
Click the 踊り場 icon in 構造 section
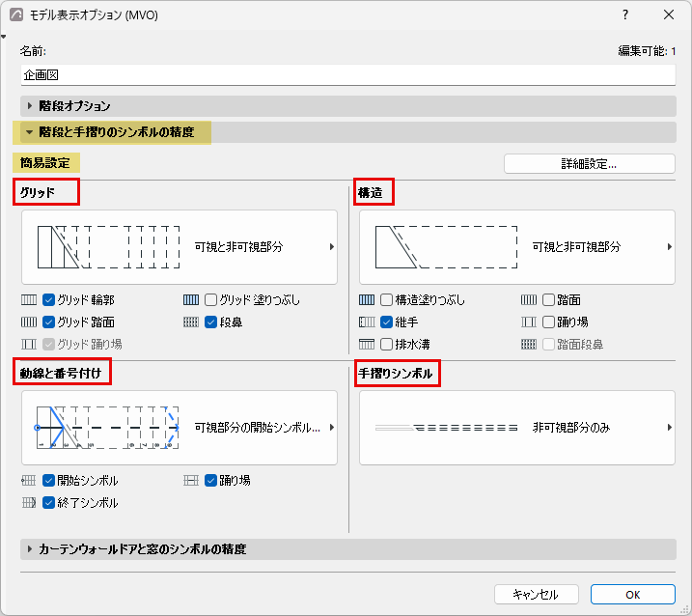tap(529, 322)
